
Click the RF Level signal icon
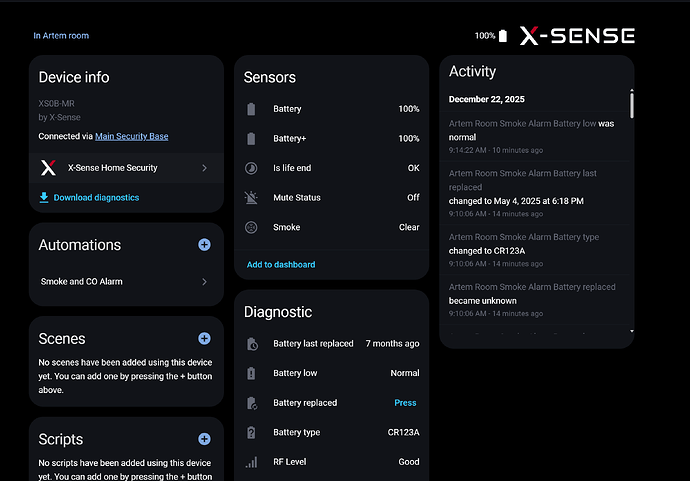point(252,462)
